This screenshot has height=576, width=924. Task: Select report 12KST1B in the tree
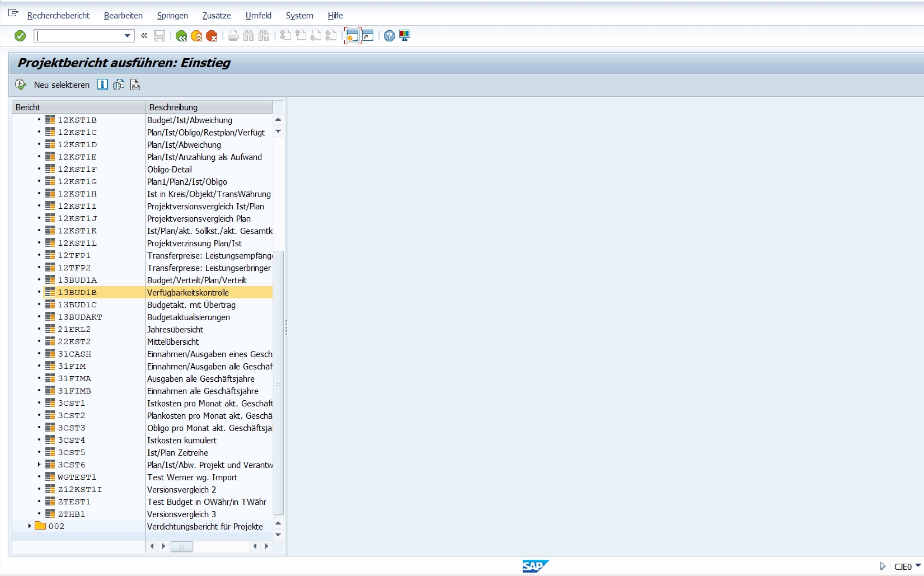77,120
